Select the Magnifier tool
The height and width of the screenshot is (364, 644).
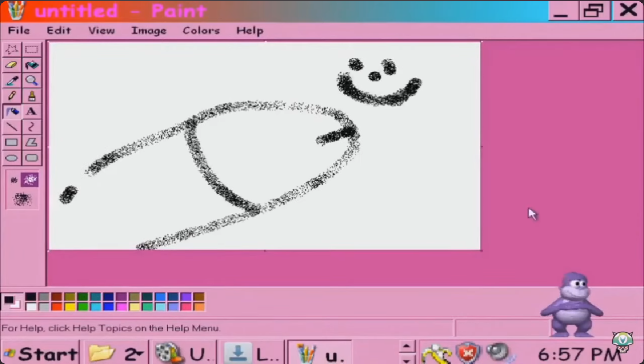coord(32,80)
